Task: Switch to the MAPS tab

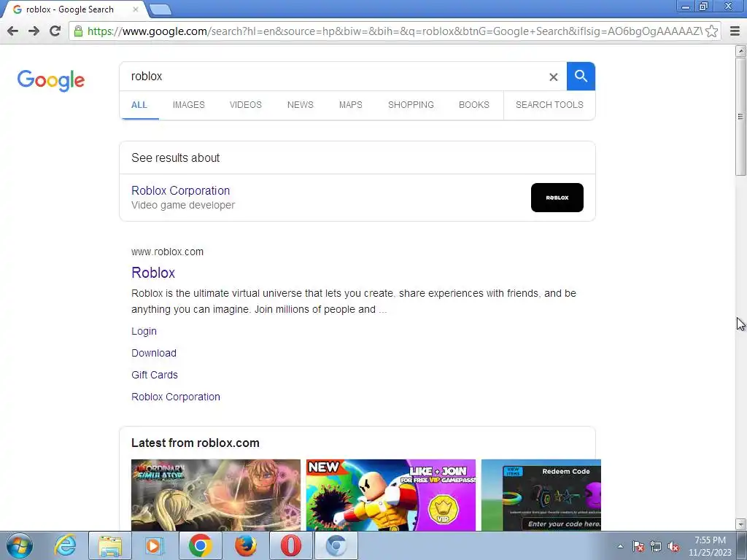Action: 351,105
